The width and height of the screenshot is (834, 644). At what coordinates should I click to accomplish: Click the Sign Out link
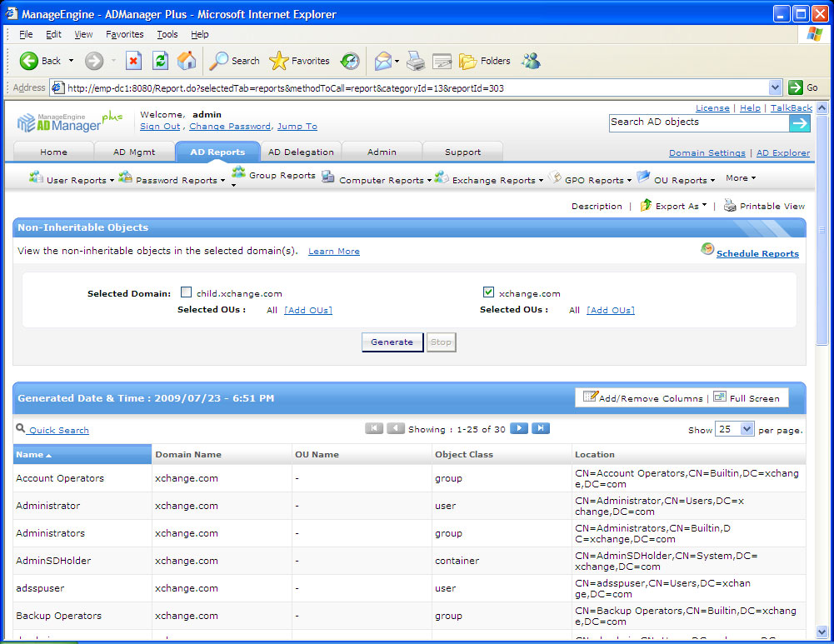point(160,127)
